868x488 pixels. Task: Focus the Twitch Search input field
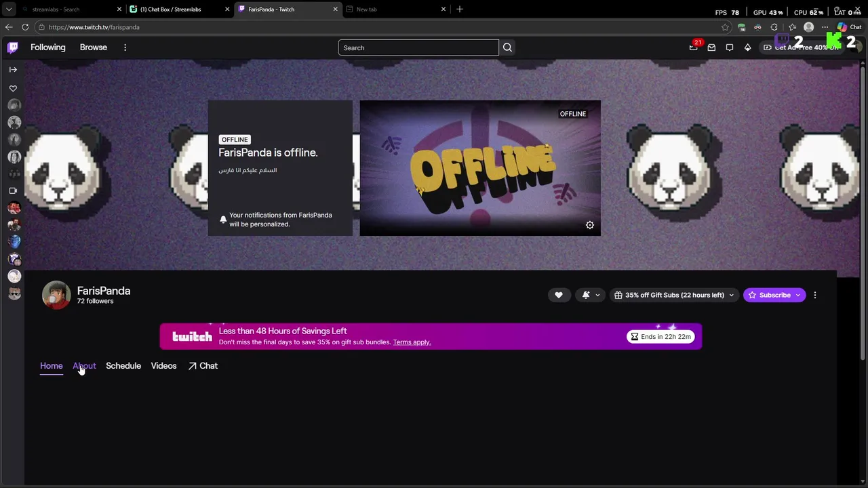pyautogui.click(x=418, y=47)
